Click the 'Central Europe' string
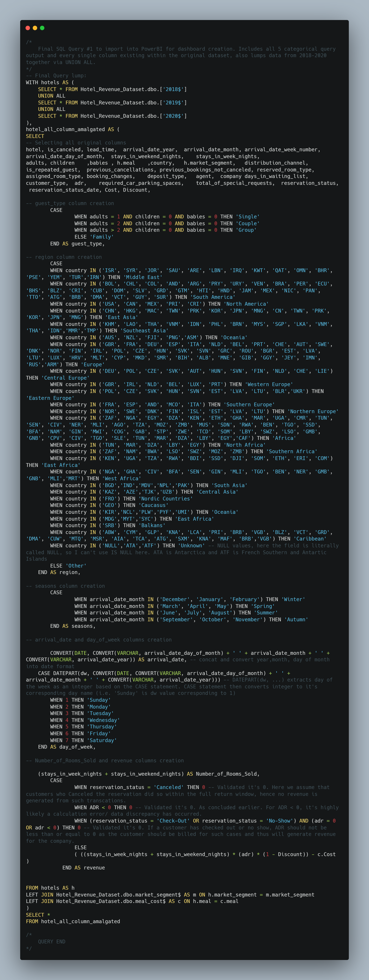The image size is (369, 980). (x=65, y=378)
